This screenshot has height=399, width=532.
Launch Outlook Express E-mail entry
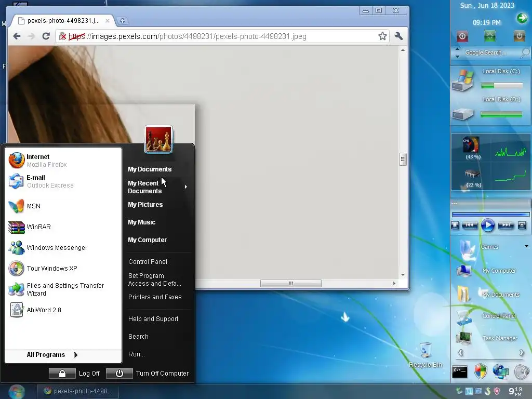(x=63, y=181)
